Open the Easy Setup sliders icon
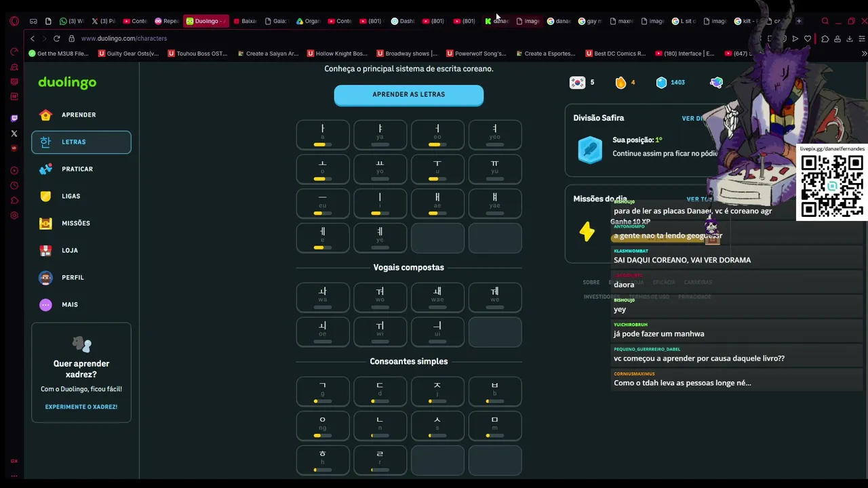Viewport: 868px width, 488px height. 863,39
